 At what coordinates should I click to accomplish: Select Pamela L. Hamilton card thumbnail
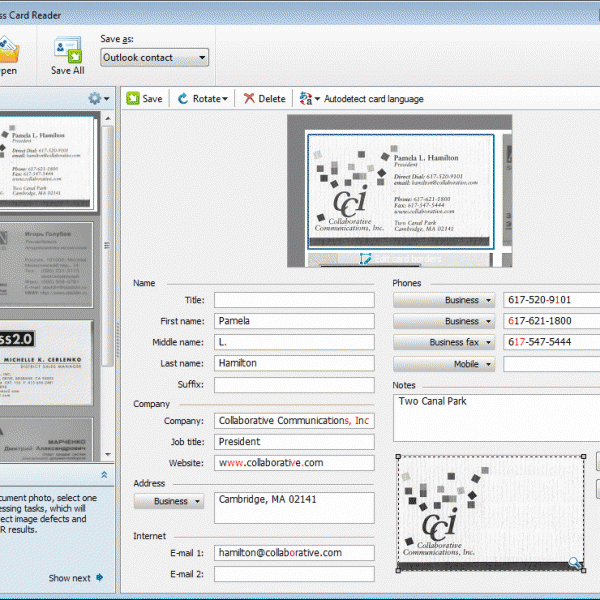47,163
